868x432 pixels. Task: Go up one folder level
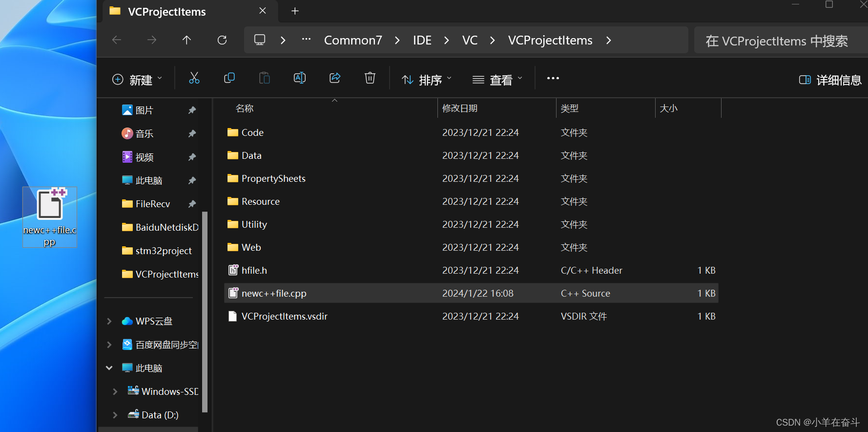pyautogui.click(x=186, y=40)
